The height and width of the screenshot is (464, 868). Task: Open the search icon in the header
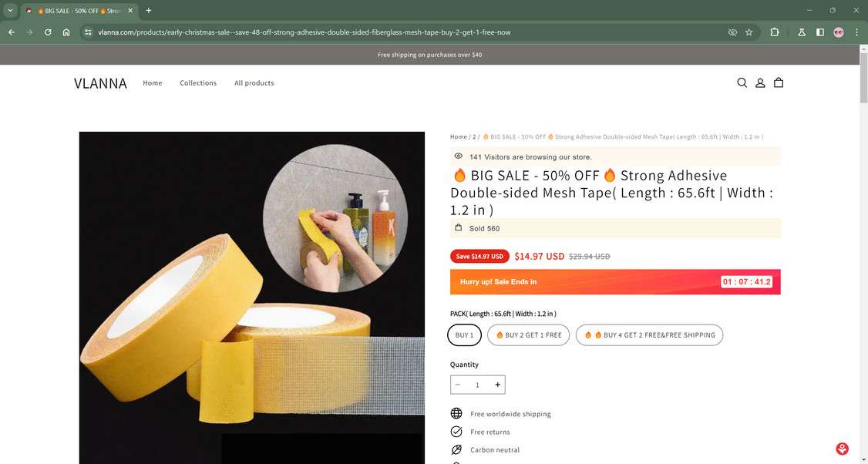[742, 82]
